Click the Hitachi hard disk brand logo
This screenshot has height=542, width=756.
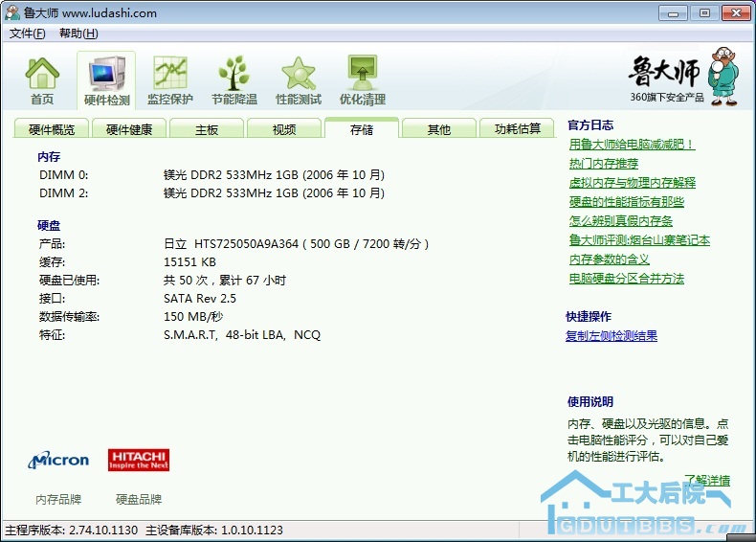(139, 460)
